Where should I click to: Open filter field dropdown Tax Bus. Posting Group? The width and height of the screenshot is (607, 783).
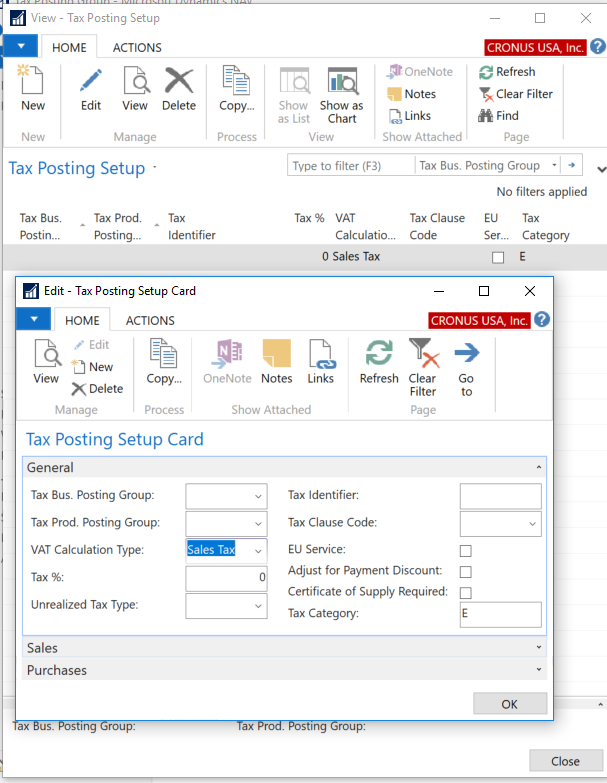click(554, 165)
